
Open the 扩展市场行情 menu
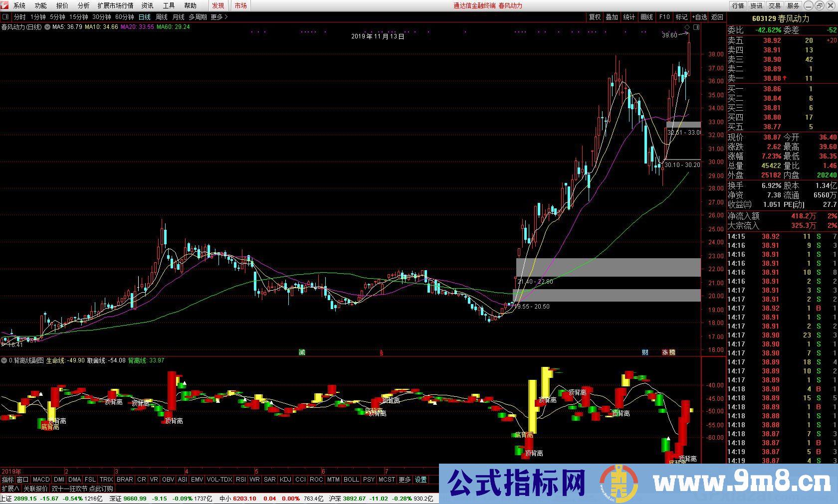point(115,5)
